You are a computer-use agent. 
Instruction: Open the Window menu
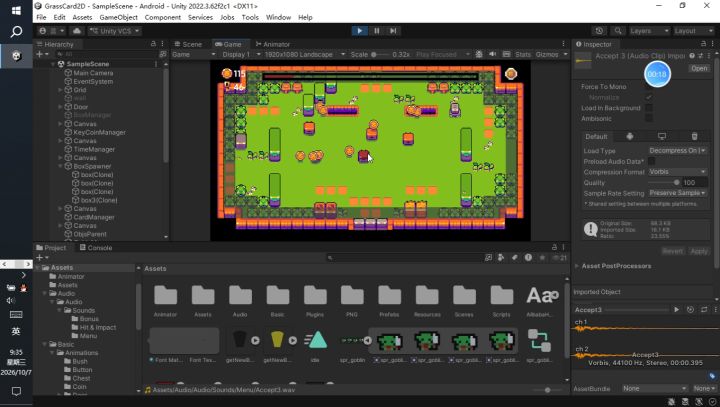coord(278,17)
